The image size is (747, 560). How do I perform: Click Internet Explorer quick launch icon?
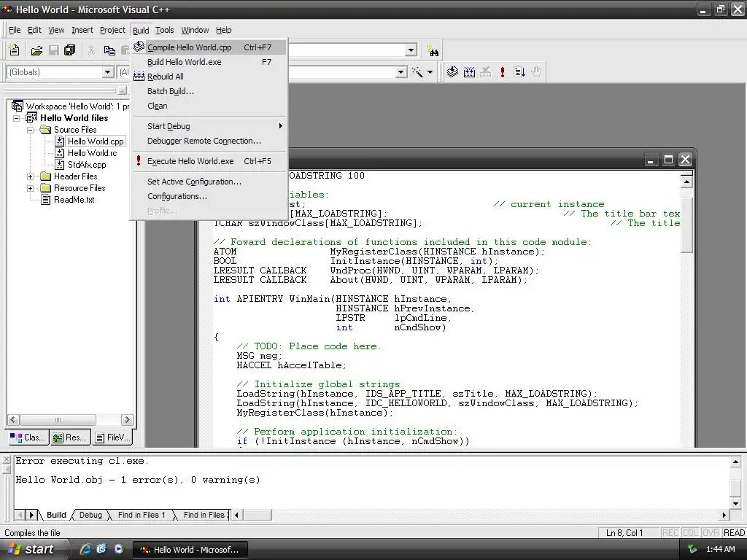coord(85,549)
